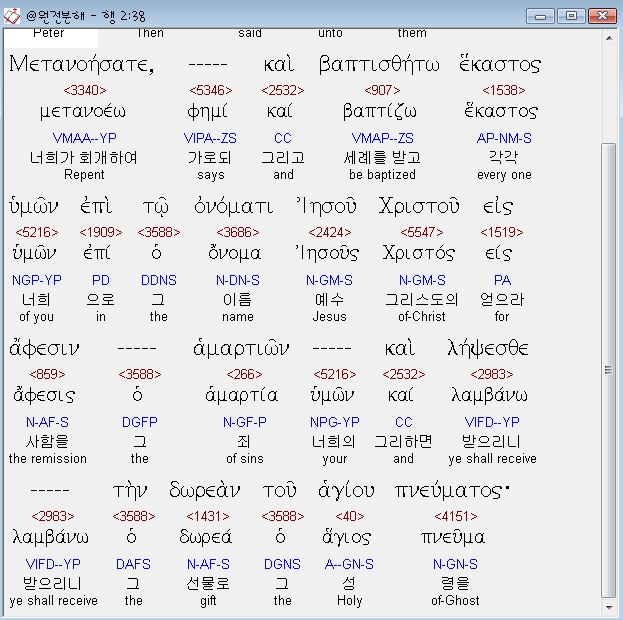Image resolution: width=623 pixels, height=620 pixels.
Task: Click the English gloss Jesus
Action: pyautogui.click(x=329, y=317)
